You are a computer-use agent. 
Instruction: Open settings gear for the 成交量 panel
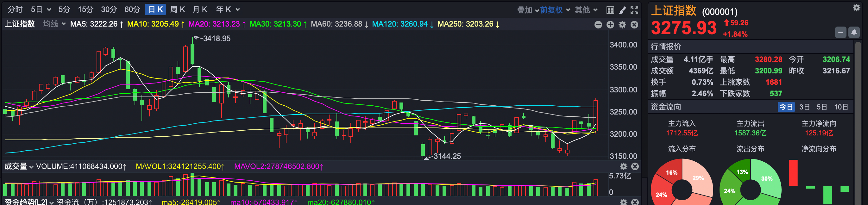coord(624,166)
